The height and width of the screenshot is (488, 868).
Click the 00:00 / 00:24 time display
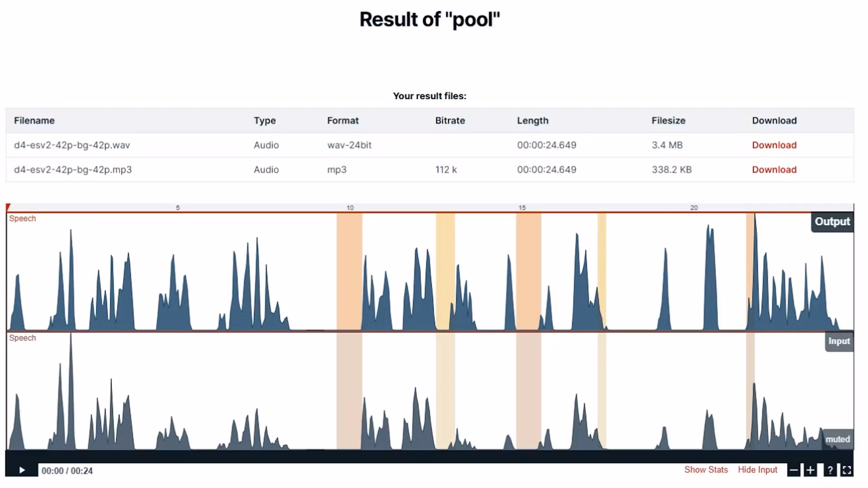pyautogui.click(x=67, y=471)
